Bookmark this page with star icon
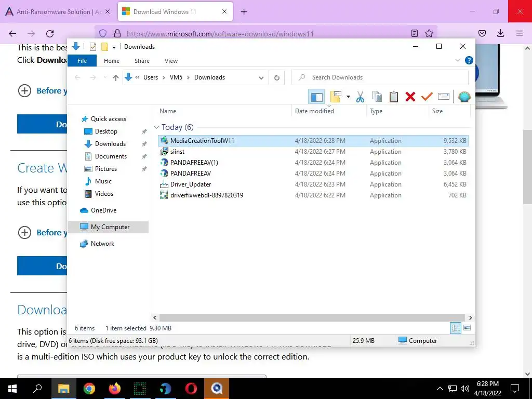The height and width of the screenshot is (399, 532). click(x=429, y=33)
